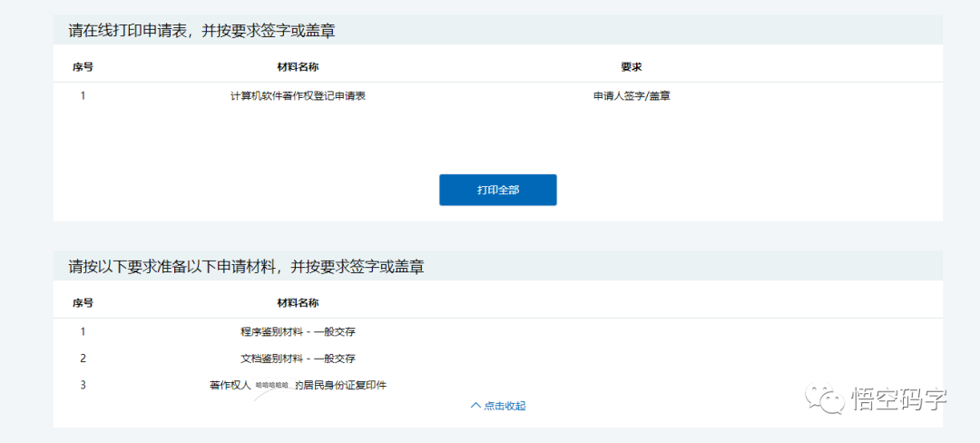
Task: Click 要求 column header
Action: [x=632, y=67]
